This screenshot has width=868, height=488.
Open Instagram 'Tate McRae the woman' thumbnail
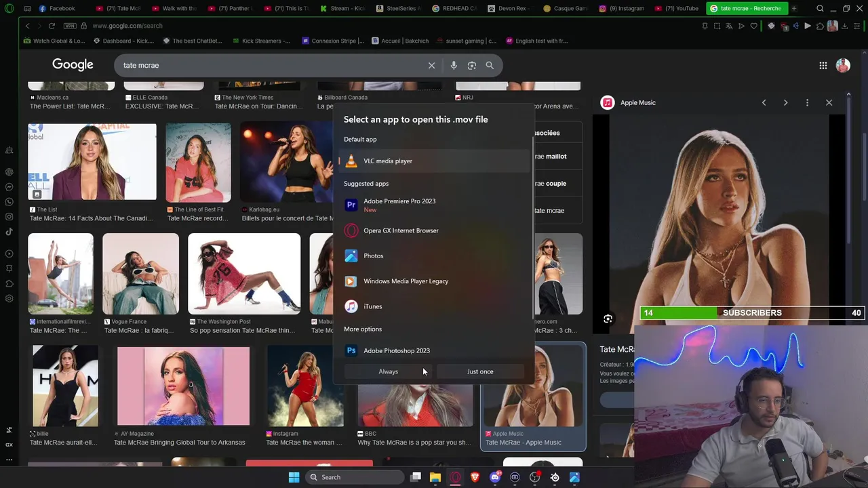pos(305,386)
